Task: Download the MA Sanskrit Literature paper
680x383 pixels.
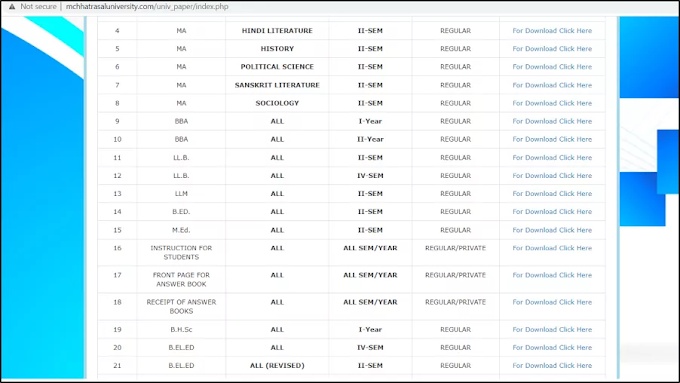Action: [x=552, y=85]
